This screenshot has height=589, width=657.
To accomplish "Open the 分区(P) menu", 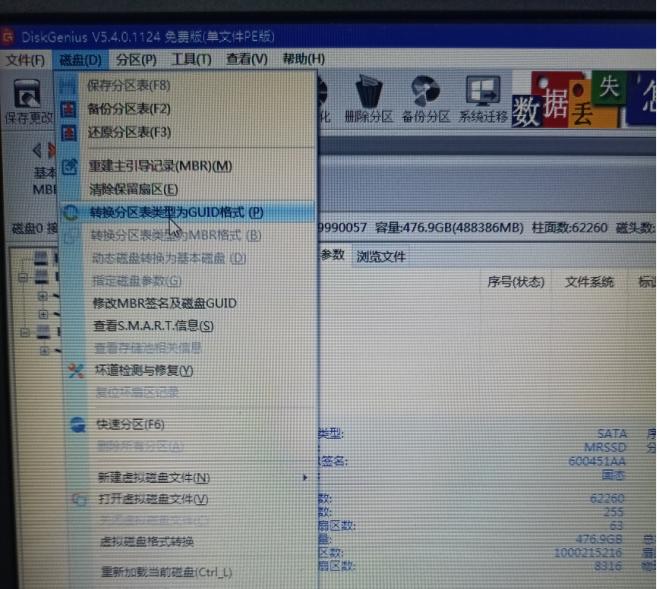I will [136, 60].
